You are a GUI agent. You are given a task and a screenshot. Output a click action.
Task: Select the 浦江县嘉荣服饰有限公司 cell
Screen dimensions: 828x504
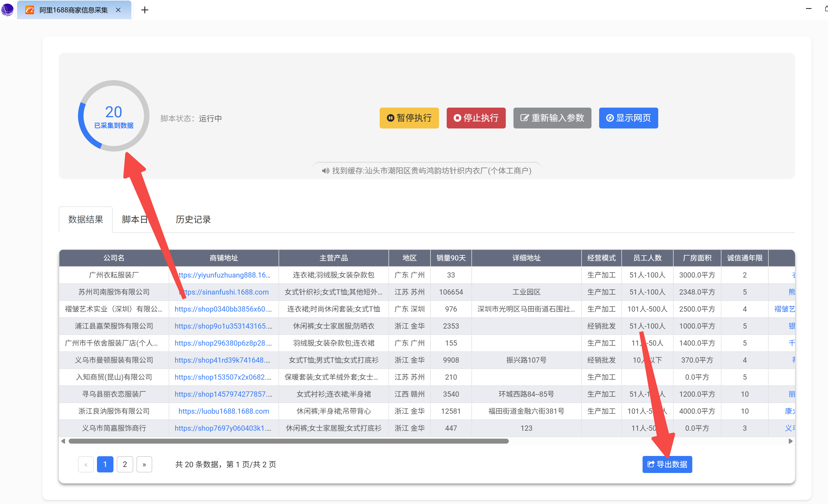click(x=114, y=326)
